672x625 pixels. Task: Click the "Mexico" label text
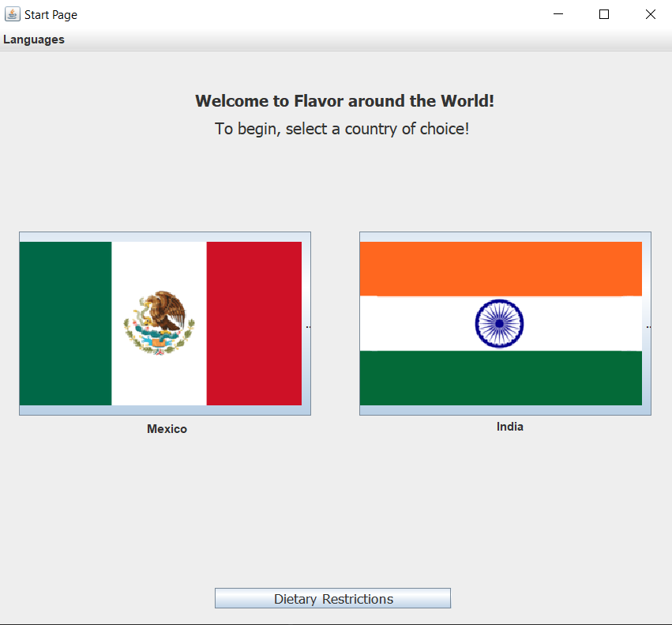167,429
